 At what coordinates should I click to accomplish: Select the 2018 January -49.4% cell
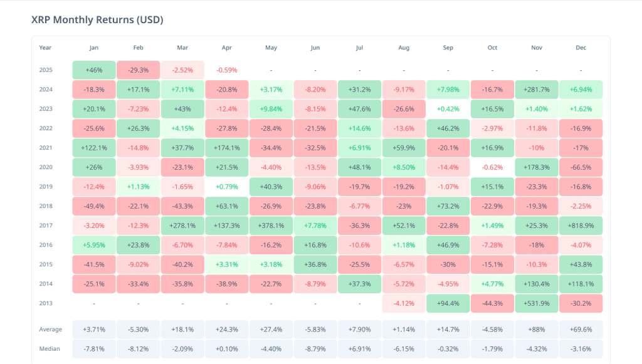pyautogui.click(x=94, y=206)
